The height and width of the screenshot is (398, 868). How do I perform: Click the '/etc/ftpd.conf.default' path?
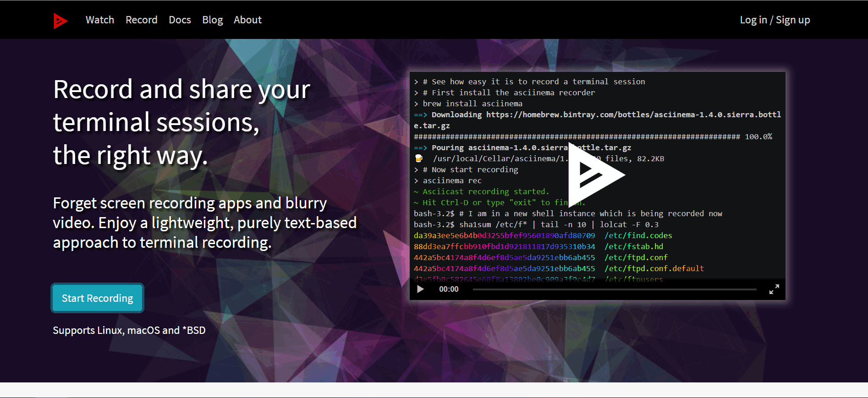(654, 268)
